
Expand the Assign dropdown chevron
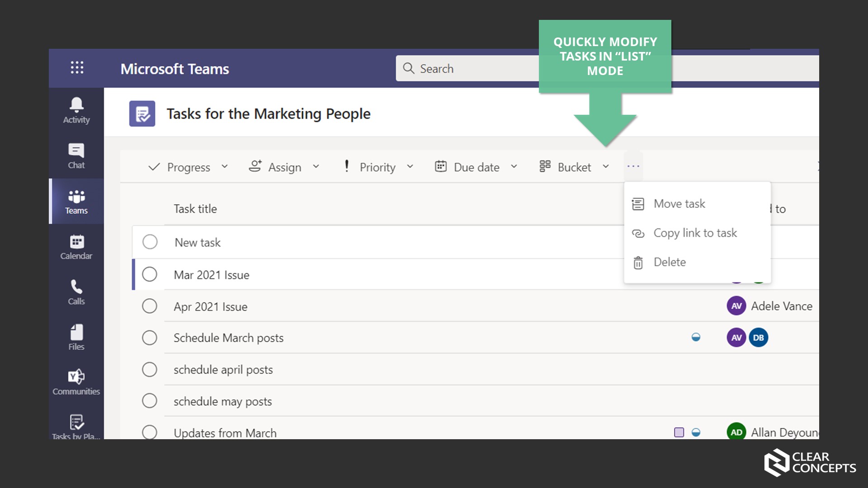pyautogui.click(x=316, y=167)
